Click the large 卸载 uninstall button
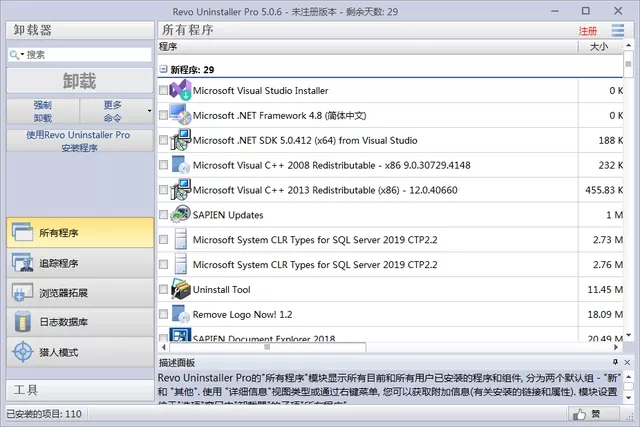Screen dimensions: 640x427 click(x=80, y=81)
